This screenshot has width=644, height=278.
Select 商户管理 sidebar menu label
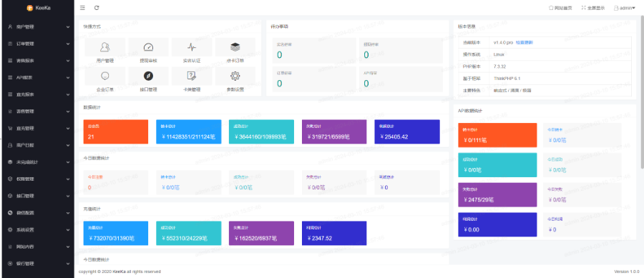25,26
